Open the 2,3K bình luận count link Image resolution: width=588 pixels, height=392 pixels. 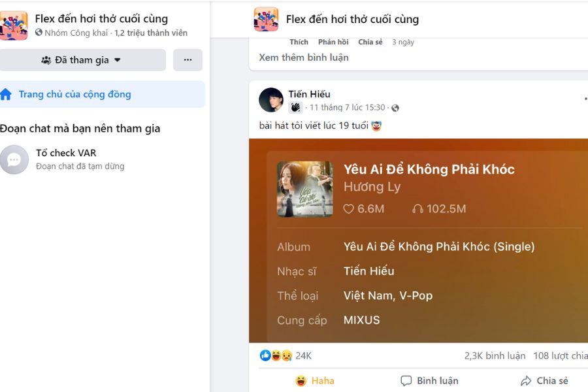pos(495,355)
